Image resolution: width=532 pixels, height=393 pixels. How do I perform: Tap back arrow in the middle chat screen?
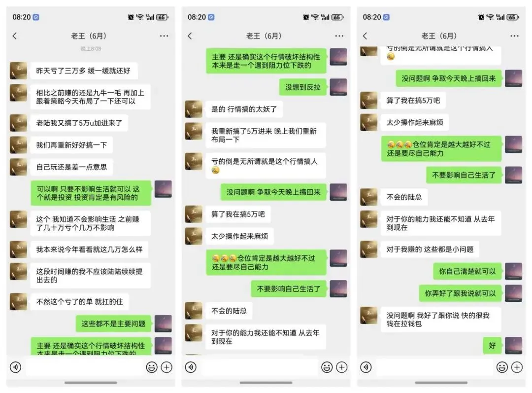point(190,36)
